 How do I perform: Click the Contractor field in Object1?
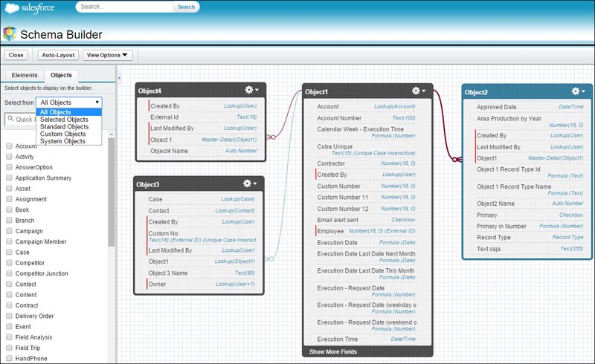coord(366,163)
